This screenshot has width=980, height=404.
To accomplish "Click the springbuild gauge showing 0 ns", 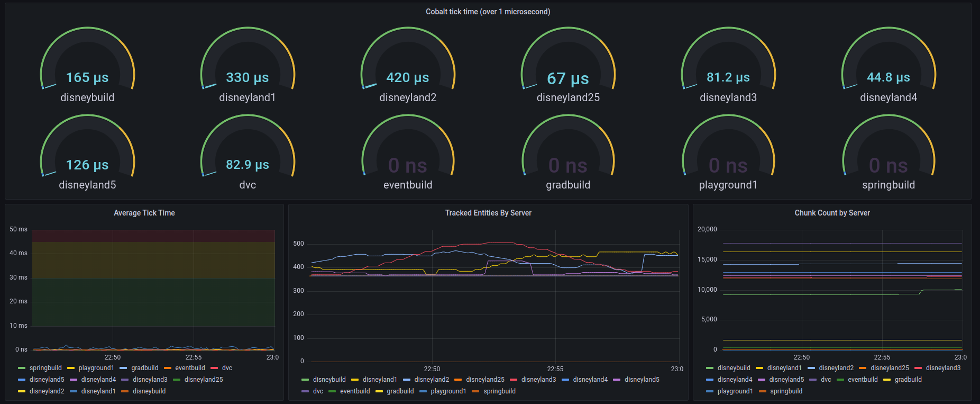I will pyautogui.click(x=889, y=166).
